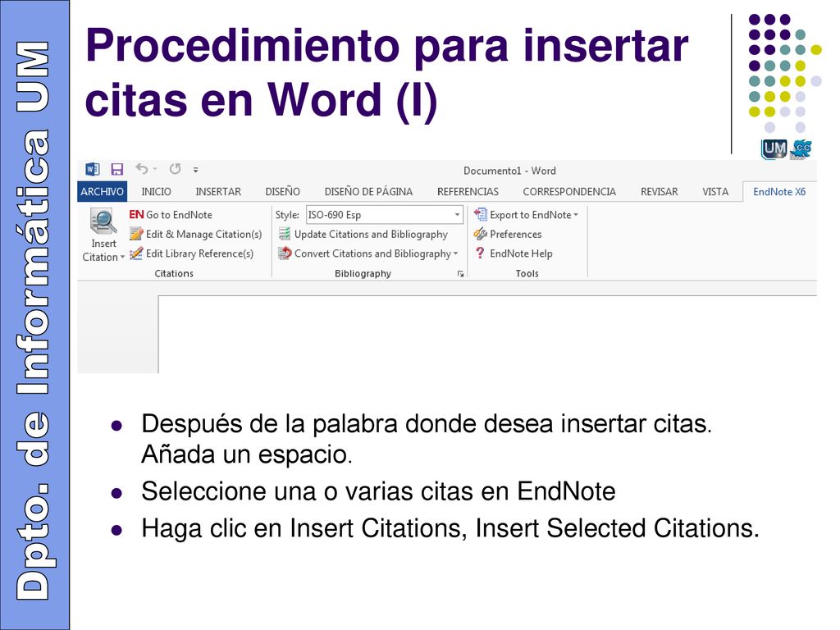Screen dimensions: 840x630
Task: Switch to the INICIO tab
Action: coord(156,191)
